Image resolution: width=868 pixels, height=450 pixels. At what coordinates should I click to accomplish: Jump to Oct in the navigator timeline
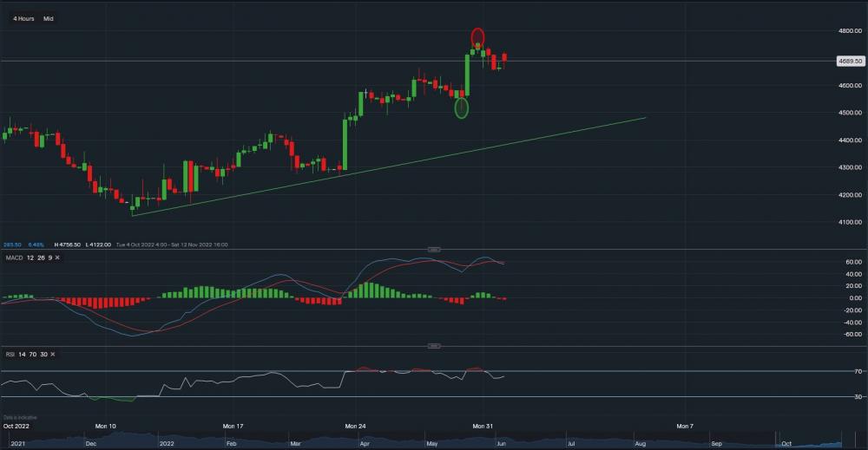pyautogui.click(x=786, y=444)
